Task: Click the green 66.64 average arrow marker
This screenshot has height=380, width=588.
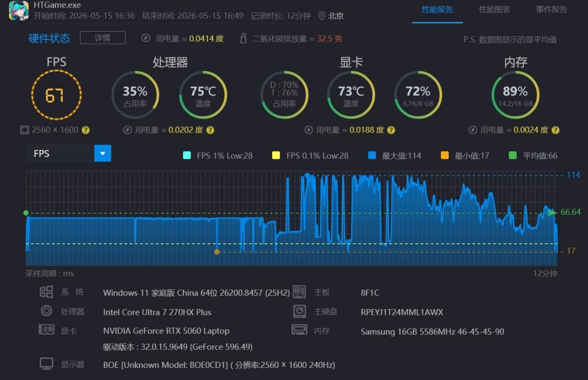Action: pos(552,213)
